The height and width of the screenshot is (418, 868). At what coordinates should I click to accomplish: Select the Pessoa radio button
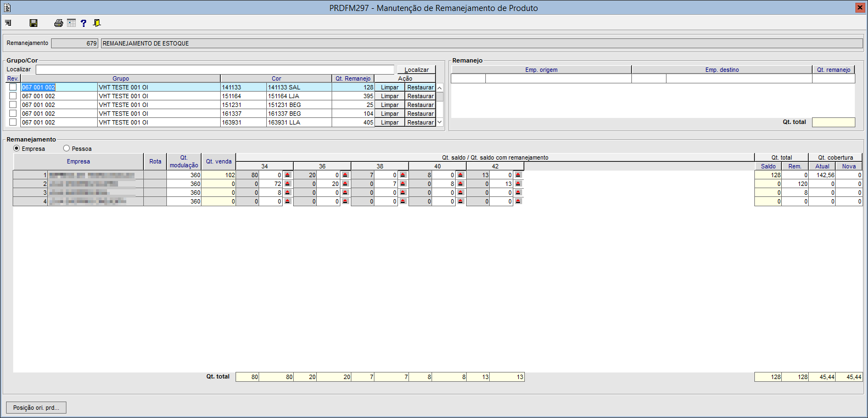66,149
